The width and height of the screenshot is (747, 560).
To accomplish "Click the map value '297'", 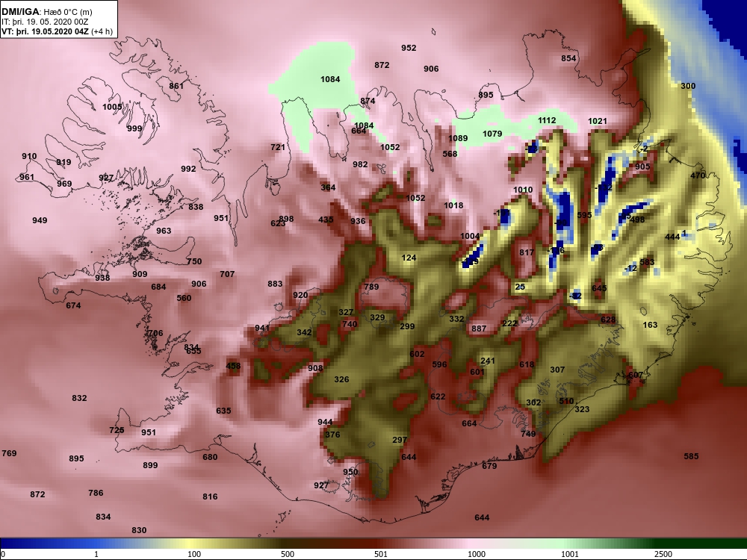I will click(399, 440).
